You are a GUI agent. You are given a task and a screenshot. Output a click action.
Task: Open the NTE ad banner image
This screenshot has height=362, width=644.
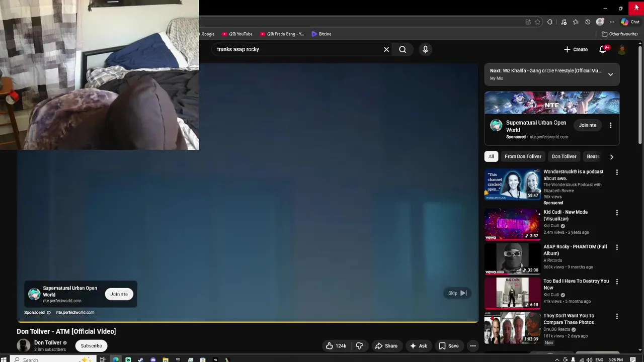[552, 103]
